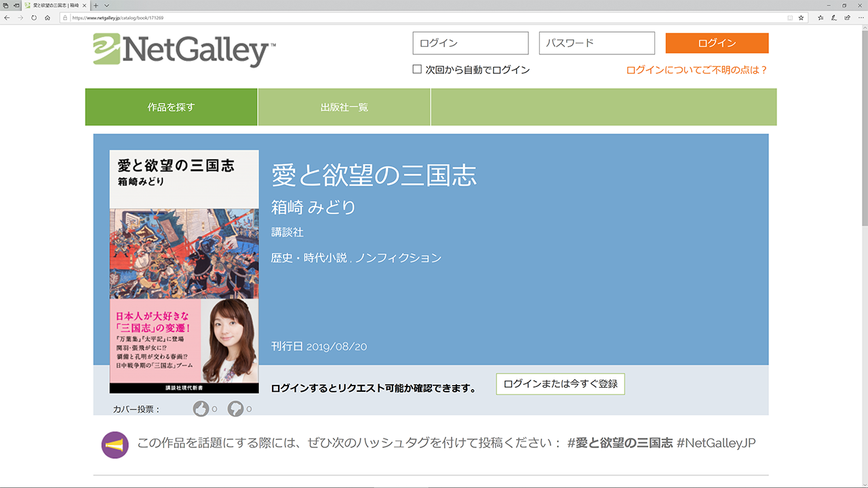Click Set these tabs aside icon
Viewport: 868px width, 488px height.
click(16, 5)
